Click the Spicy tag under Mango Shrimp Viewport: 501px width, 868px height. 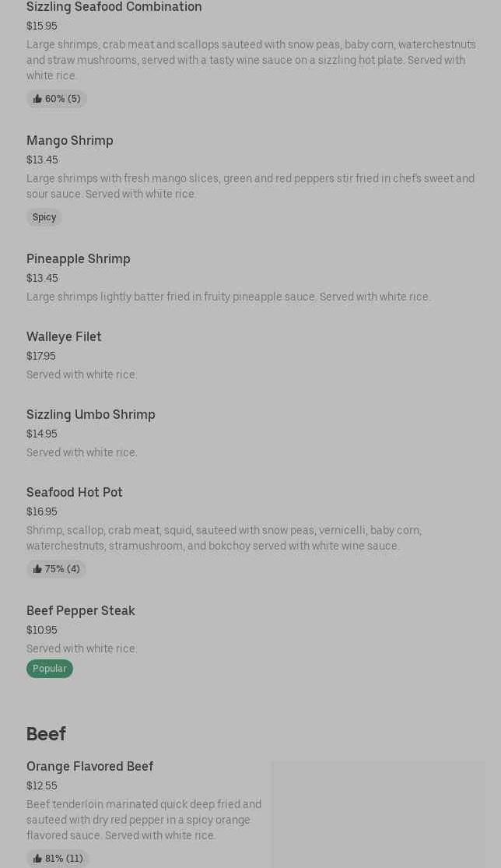point(44,217)
